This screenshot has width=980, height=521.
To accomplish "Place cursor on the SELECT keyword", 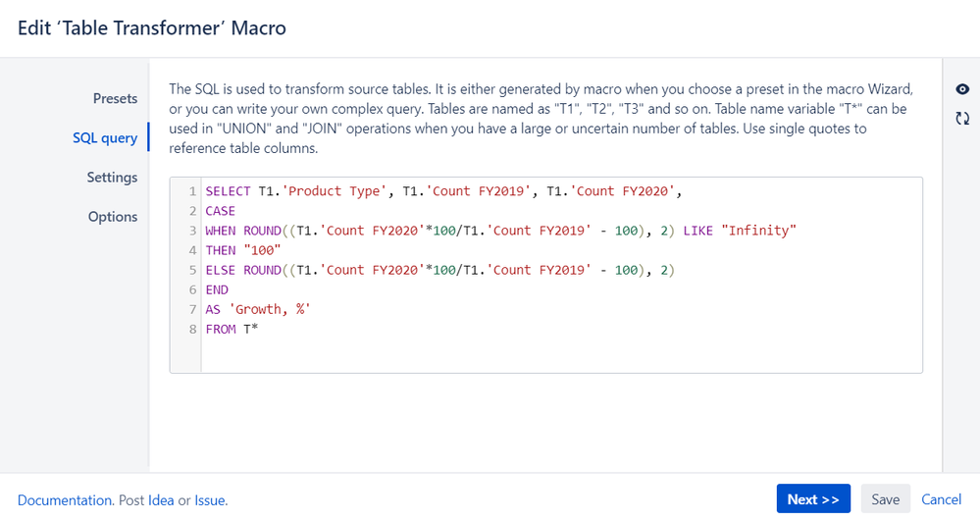I will (x=229, y=191).
